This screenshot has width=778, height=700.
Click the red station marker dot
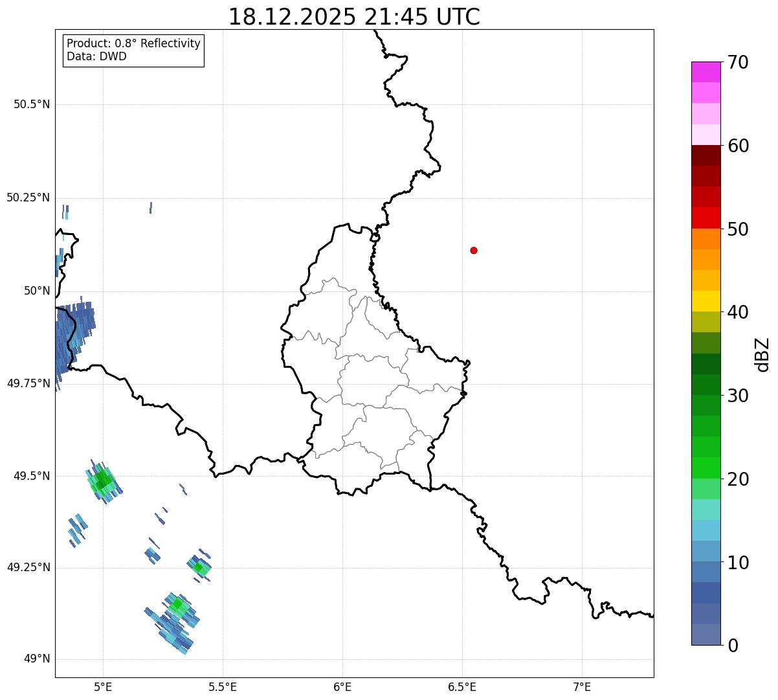click(474, 250)
